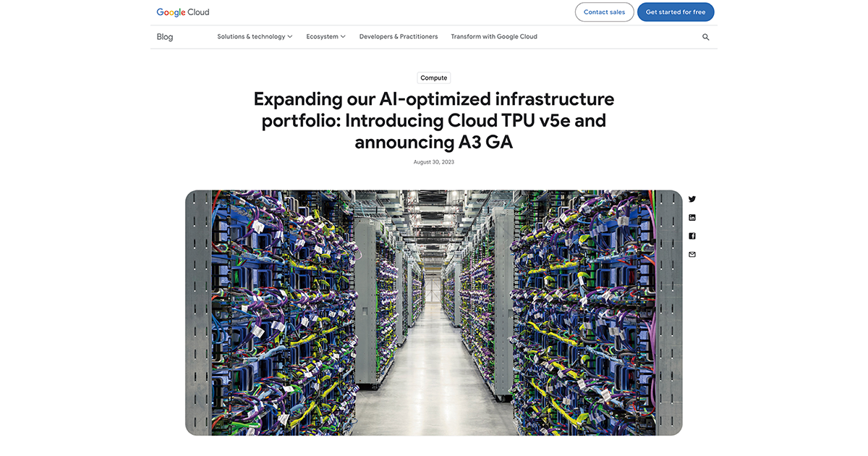The height and width of the screenshot is (456, 868).
Task: Click Get started for free
Action: click(x=676, y=12)
